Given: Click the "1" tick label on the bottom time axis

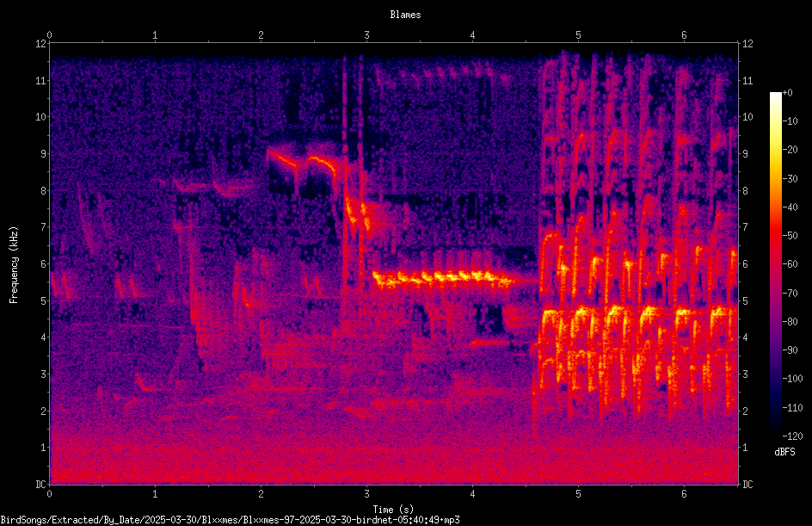Looking at the screenshot, I should coord(155,494).
